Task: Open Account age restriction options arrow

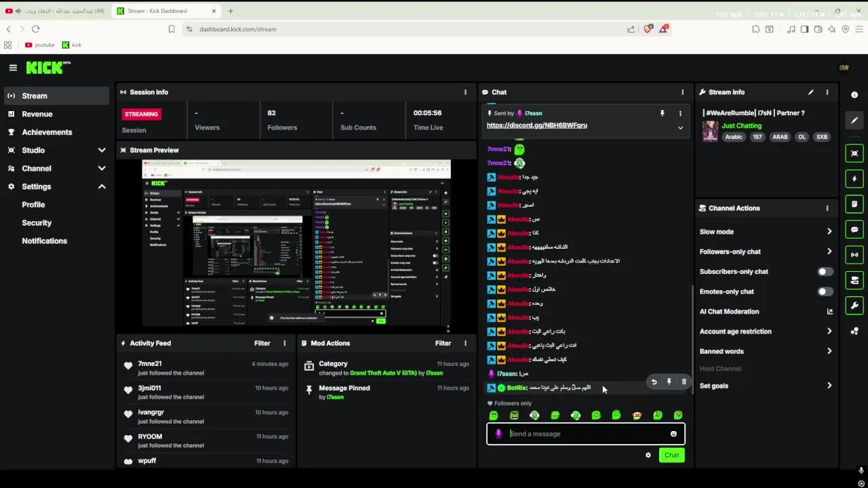Action: point(829,331)
